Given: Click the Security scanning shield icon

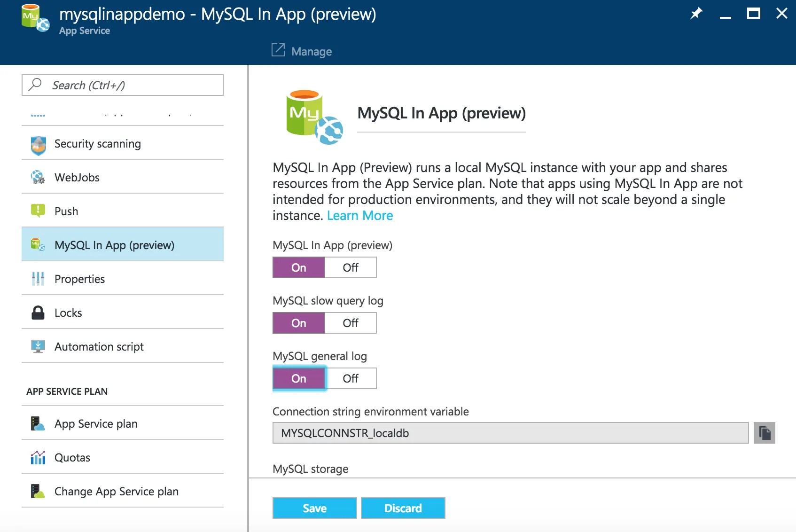Looking at the screenshot, I should [x=38, y=145].
